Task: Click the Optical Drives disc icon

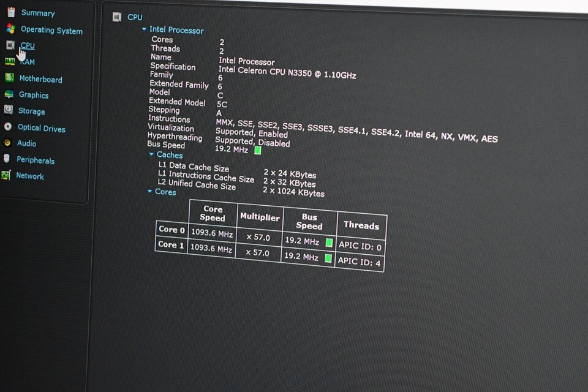Action: point(7,127)
